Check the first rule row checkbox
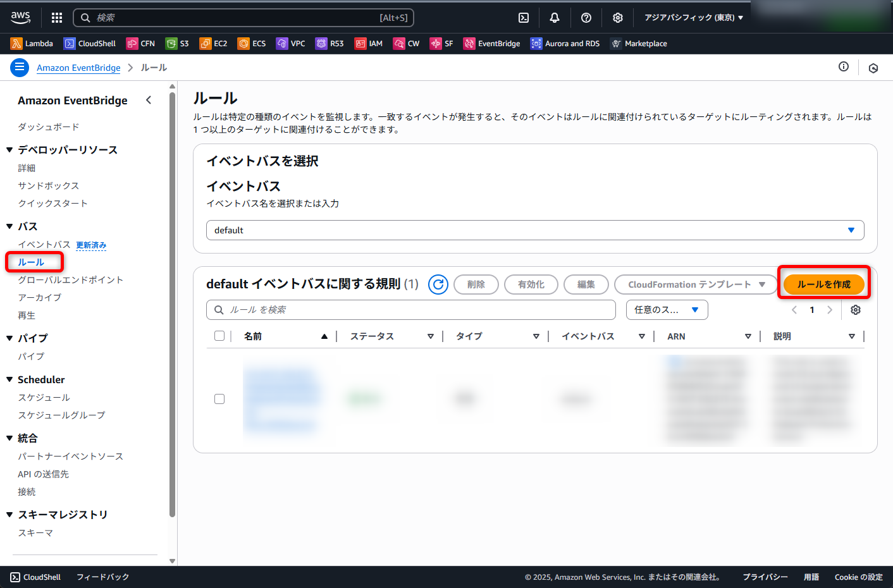893x588 pixels. [219, 399]
